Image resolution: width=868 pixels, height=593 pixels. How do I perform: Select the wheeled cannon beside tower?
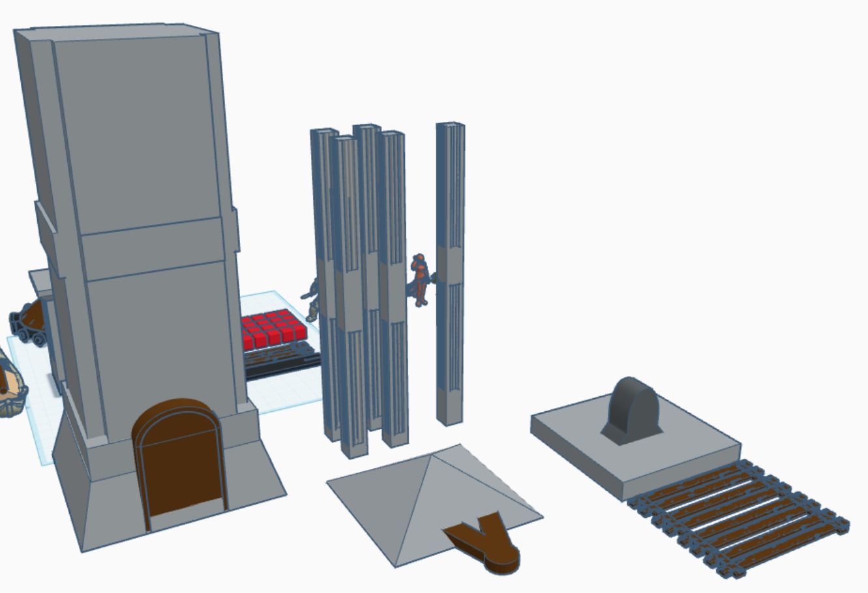(x=29, y=324)
